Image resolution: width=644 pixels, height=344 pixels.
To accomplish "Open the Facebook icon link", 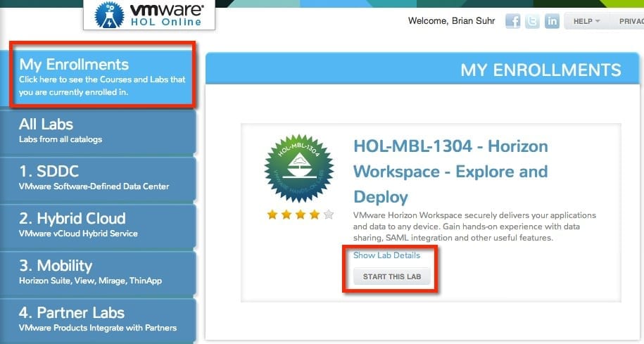I will tap(512, 21).
